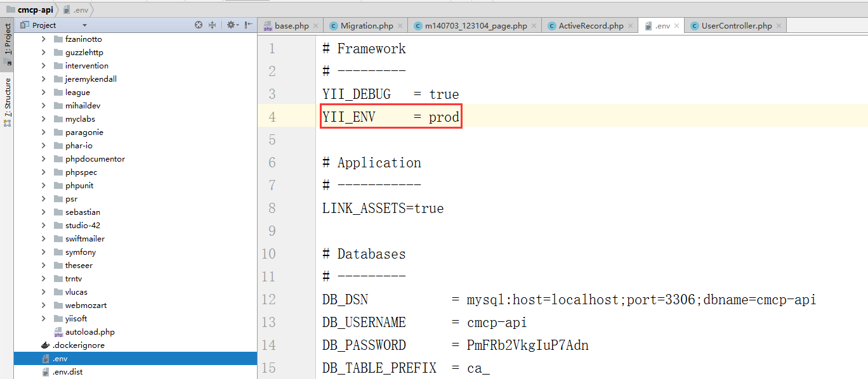Click line number 8 in gutter
This screenshot has height=379, width=868.
272,208
